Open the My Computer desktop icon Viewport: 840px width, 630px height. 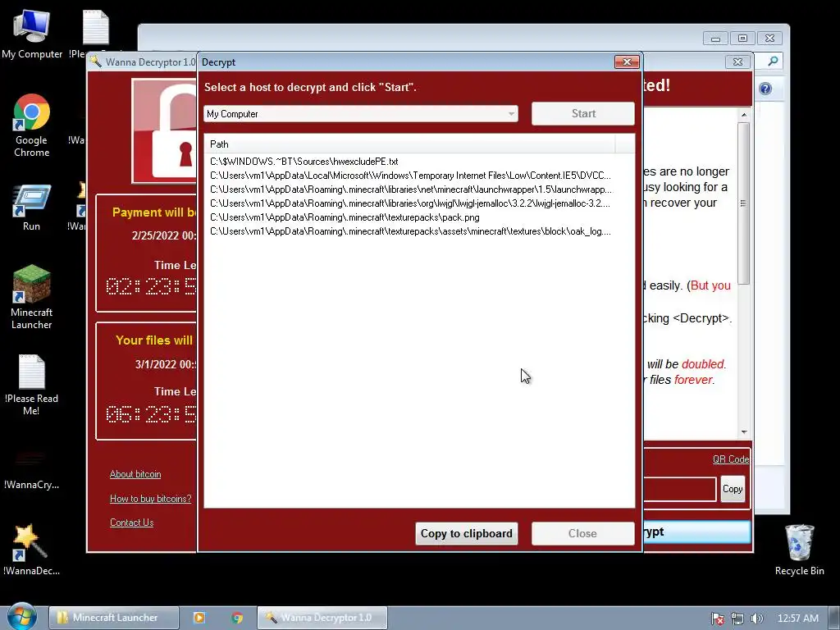pyautogui.click(x=32, y=34)
